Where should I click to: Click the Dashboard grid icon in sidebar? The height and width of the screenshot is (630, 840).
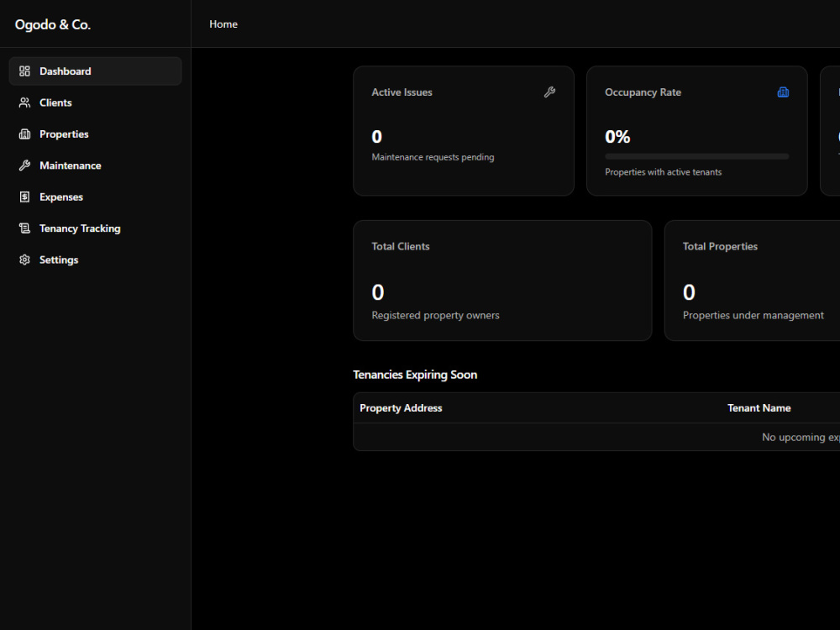tap(24, 71)
